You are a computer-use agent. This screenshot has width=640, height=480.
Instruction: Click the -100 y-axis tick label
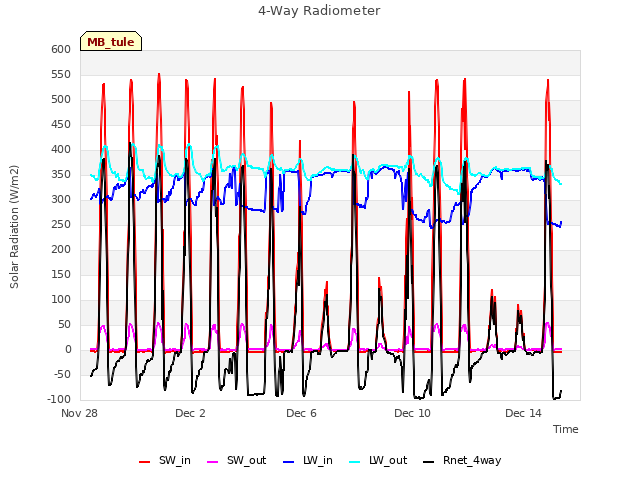coord(58,399)
